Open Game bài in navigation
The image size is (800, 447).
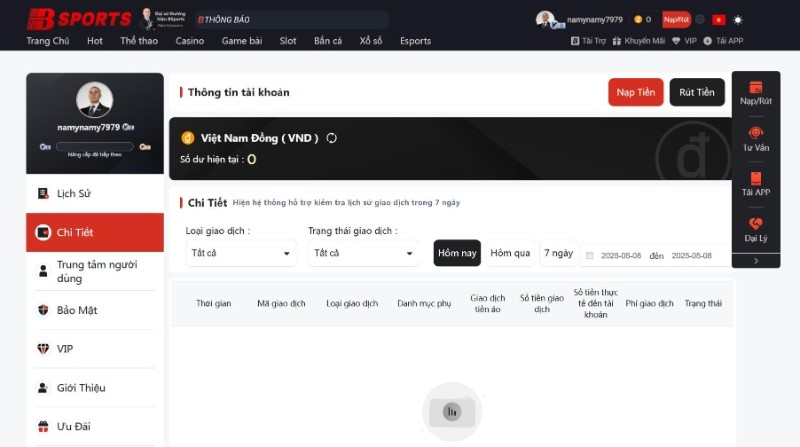click(x=242, y=41)
